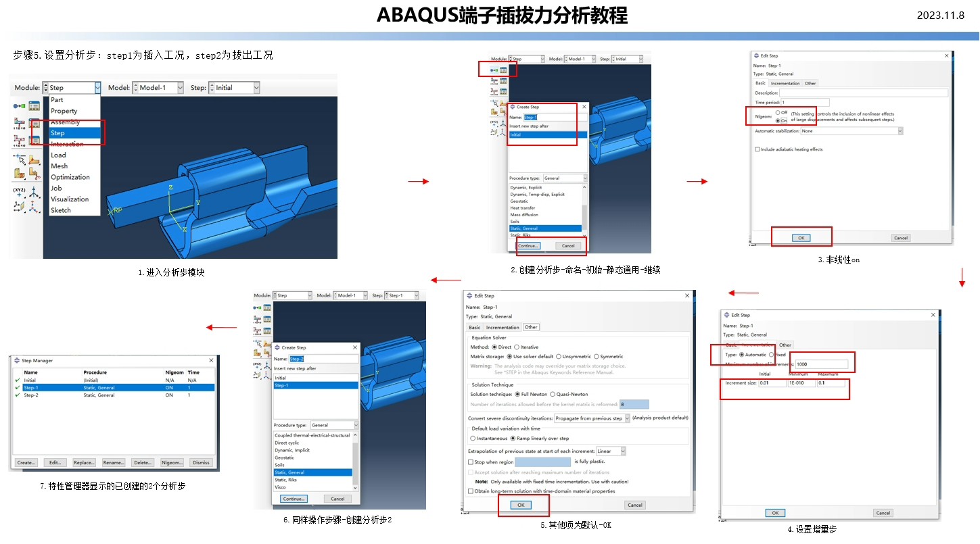The image size is (980, 544).
Task: Select Create Datum Point tool, first screenshot
Action: coord(19,159)
